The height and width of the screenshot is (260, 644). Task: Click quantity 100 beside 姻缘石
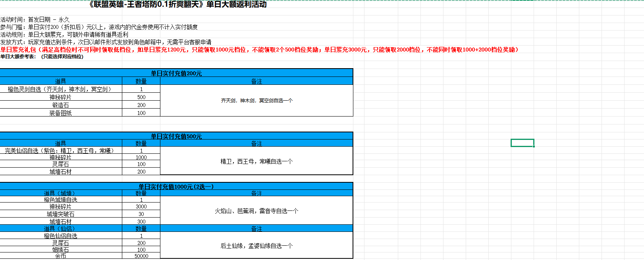[x=141, y=250]
